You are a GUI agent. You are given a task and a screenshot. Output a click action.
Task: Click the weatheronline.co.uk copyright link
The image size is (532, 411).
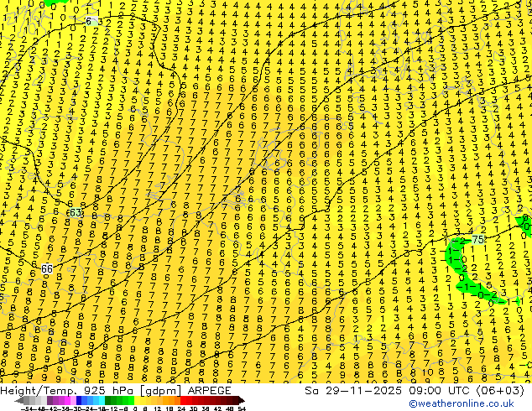pos(461,403)
